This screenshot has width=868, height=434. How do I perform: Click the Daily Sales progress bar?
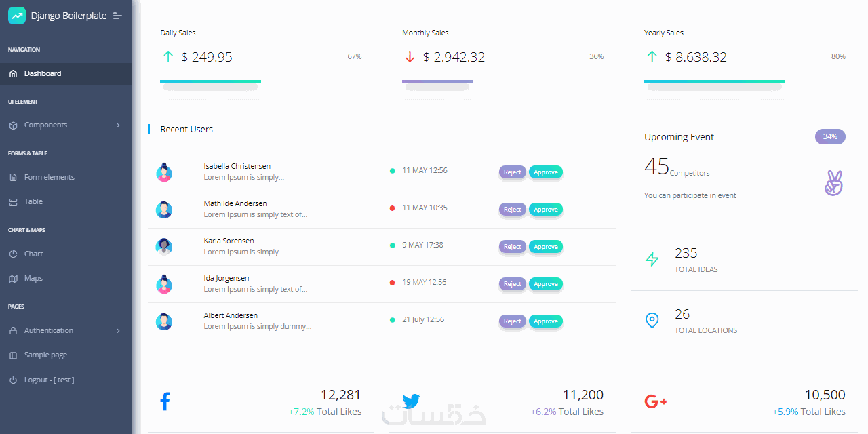point(210,82)
